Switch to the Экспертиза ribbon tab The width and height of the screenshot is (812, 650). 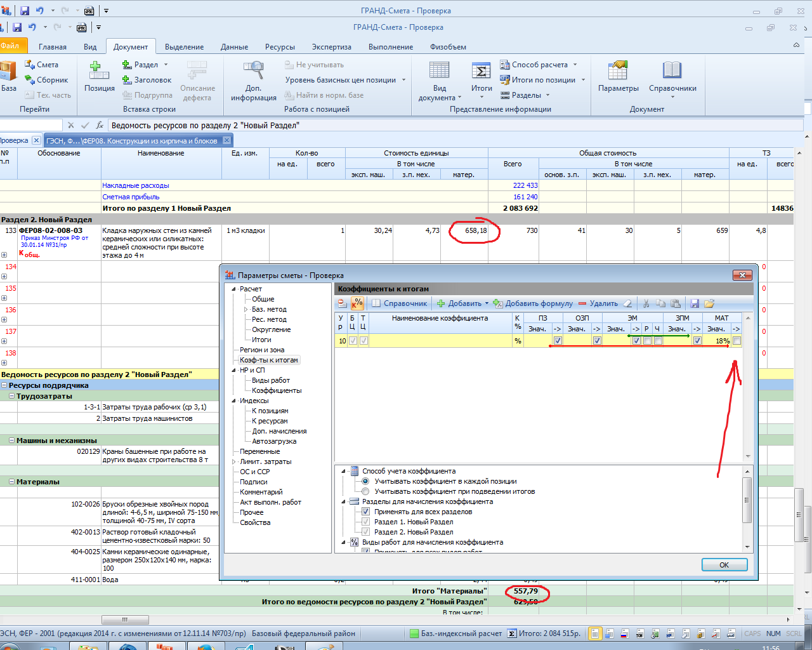coord(331,47)
